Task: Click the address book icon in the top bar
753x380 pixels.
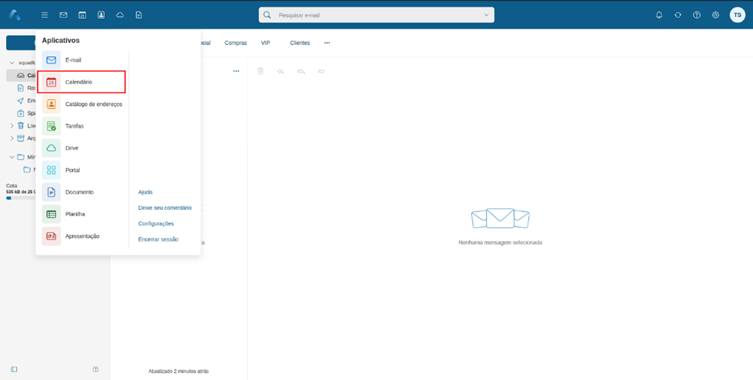Action: pyautogui.click(x=101, y=15)
